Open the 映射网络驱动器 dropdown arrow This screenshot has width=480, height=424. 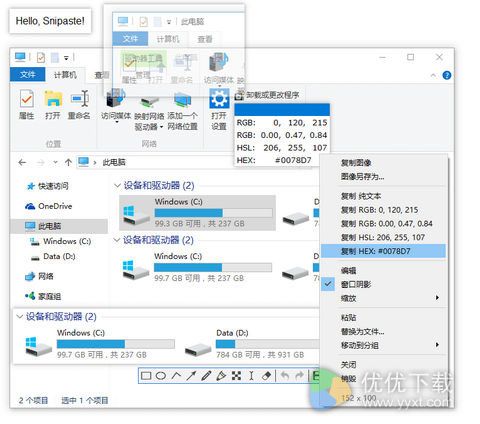(x=161, y=127)
